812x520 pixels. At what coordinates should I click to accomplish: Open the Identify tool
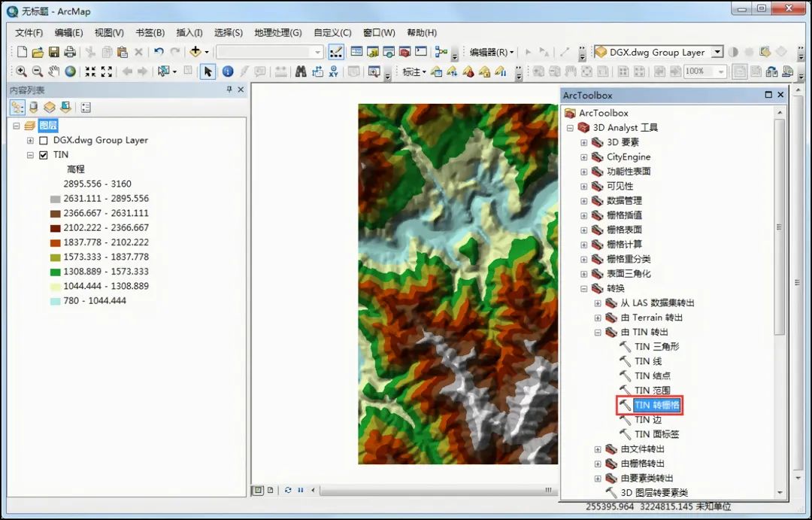tap(228, 71)
